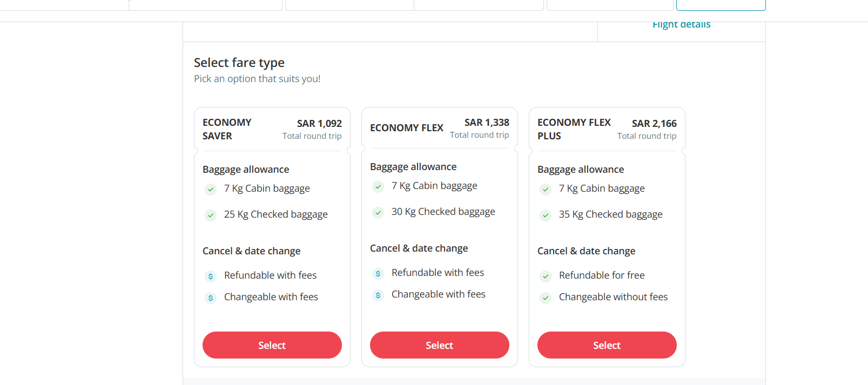The height and width of the screenshot is (385, 868).
Task: Click dollar icon beside Economy Flex Changeable with fees
Action: (378, 295)
